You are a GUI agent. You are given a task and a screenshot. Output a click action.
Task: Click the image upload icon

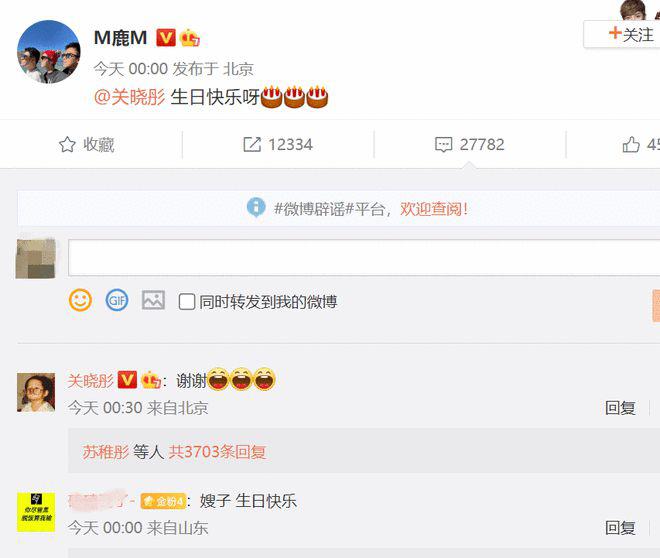point(153,300)
